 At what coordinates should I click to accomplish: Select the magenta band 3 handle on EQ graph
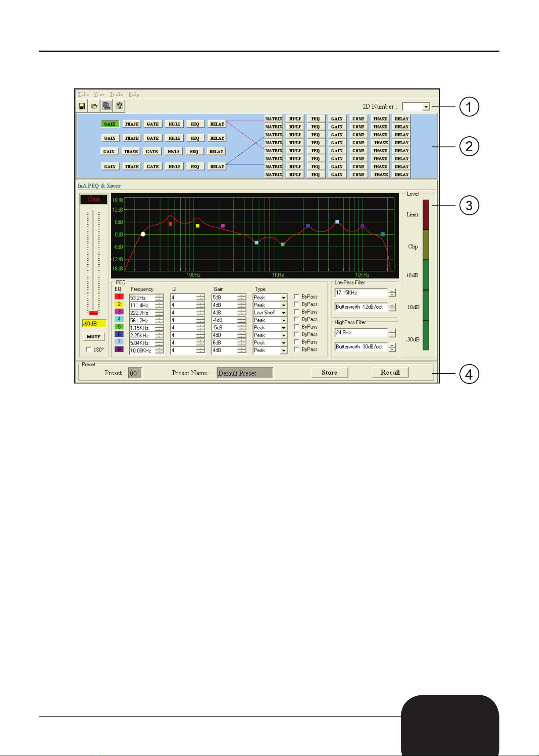point(223,226)
